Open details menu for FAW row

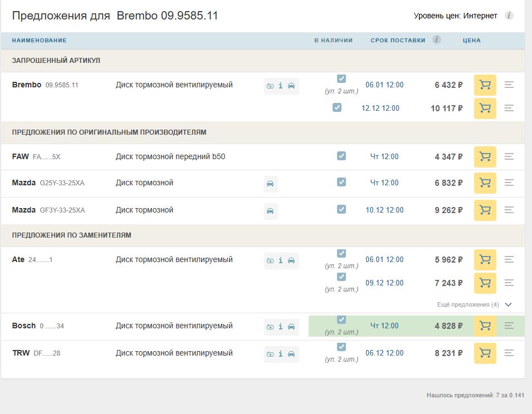(509, 156)
